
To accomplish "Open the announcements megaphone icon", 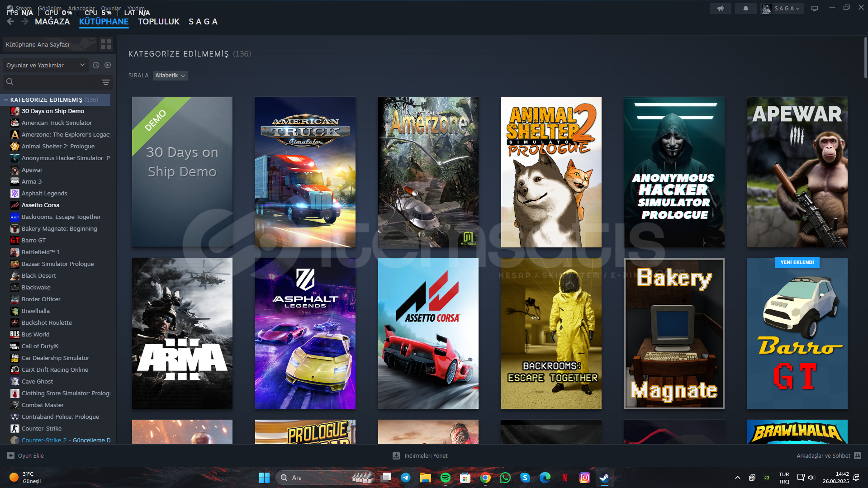I will [x=720, y=8].
